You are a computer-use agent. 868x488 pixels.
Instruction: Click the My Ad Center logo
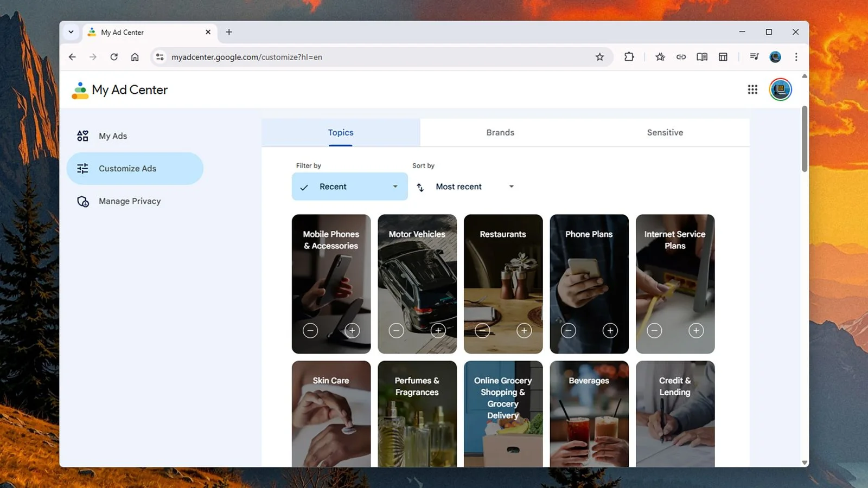119,90
